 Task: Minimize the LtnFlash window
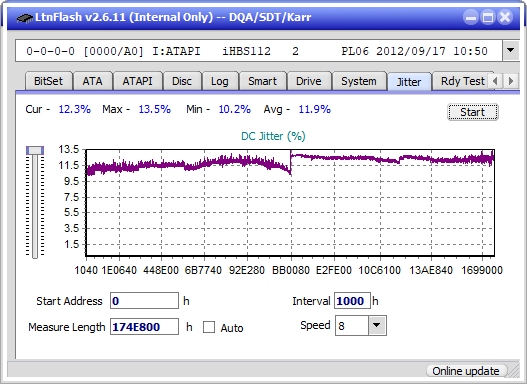pyautogui.click(x=471, y=17)
